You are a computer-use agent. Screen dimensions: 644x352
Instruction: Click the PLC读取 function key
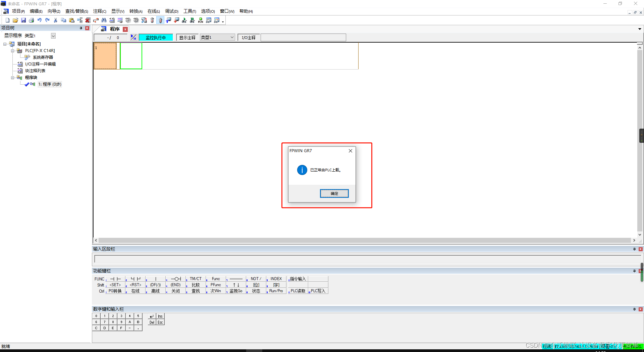click(298, 291)
